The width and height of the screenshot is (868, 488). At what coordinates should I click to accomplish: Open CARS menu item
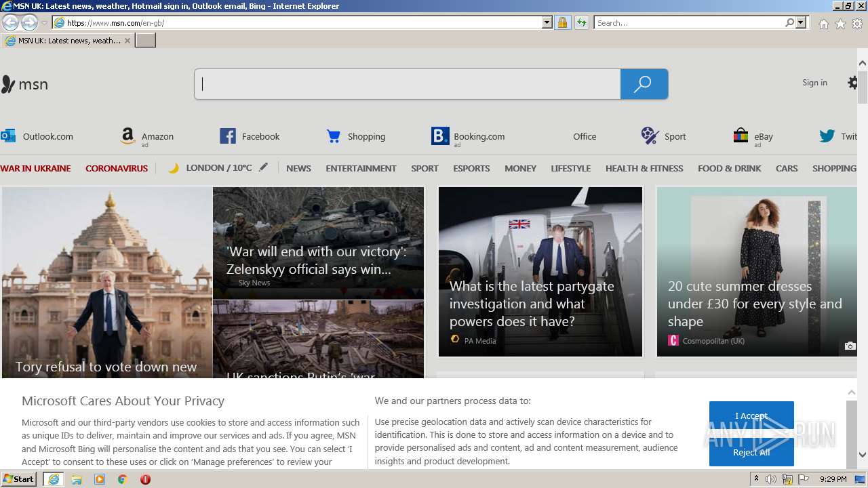pos(787,168)
